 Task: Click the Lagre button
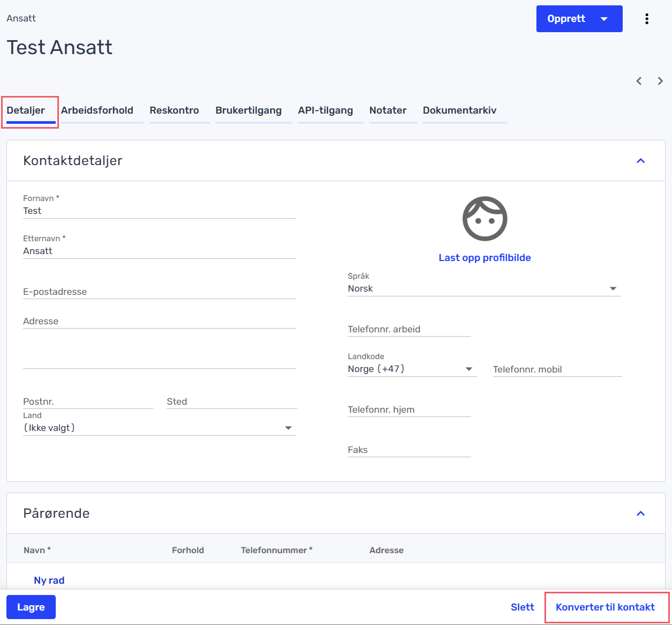pyautogui.click(x=31, y=607)
